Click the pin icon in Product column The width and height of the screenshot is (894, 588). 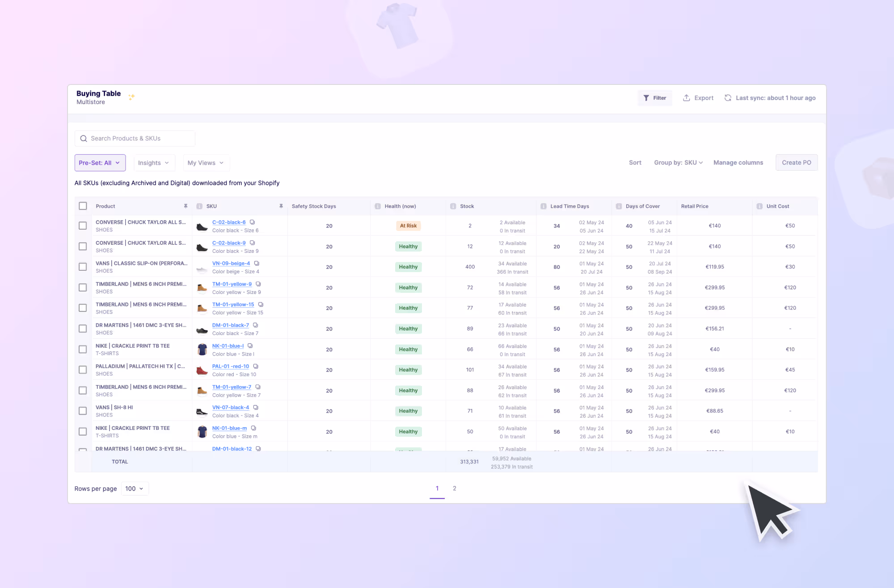[x=186, y=206]
